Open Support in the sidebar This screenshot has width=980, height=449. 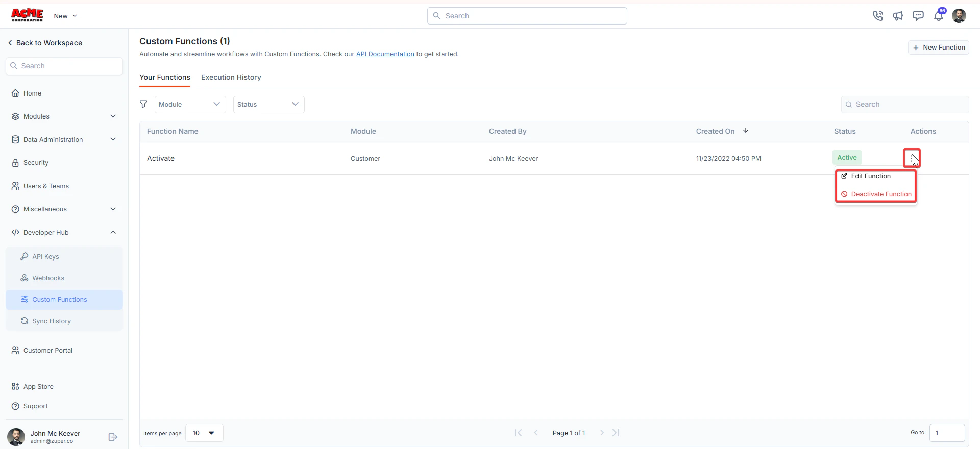[x=64, y=406]
